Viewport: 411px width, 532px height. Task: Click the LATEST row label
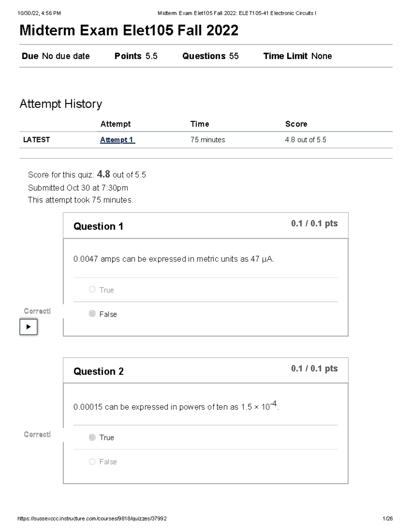(36, 139)
